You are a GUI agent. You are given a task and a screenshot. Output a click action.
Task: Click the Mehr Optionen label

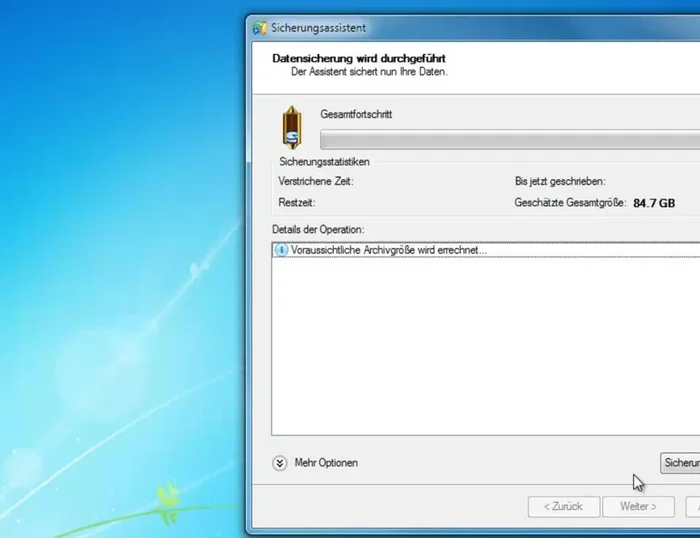pyautogui.click(x=326, y=463)
